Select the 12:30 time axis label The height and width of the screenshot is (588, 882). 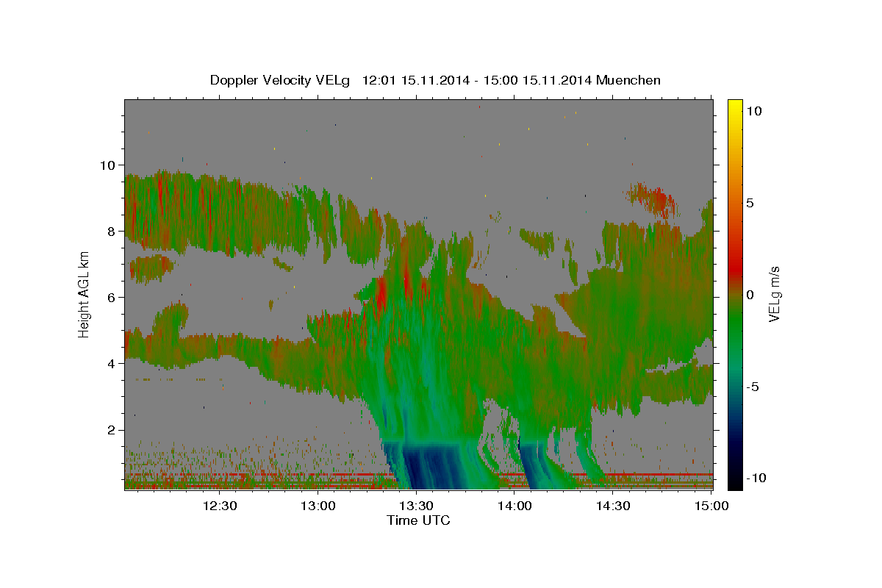(x=220, y=506)
